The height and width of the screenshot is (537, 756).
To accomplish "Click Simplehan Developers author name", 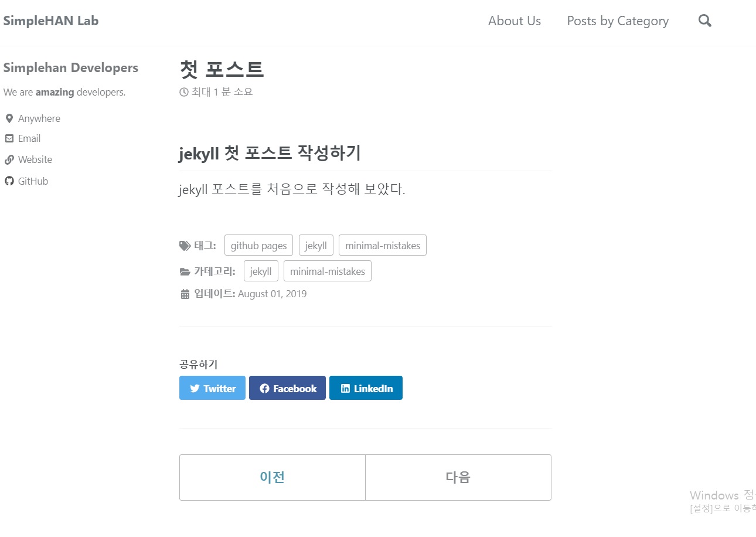I will tap(71, 68).
